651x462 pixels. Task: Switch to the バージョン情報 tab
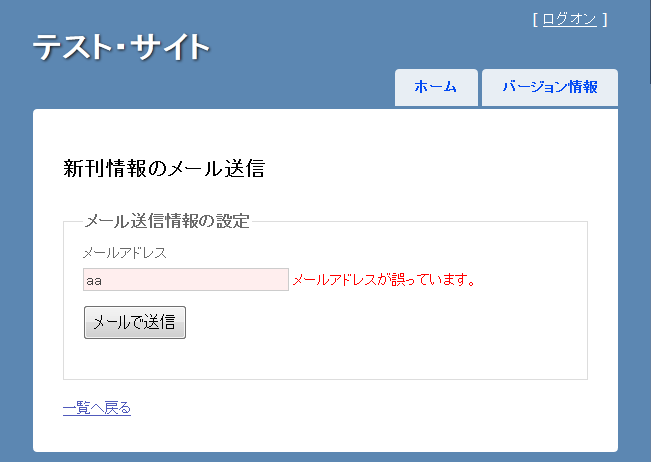[550, 87]
